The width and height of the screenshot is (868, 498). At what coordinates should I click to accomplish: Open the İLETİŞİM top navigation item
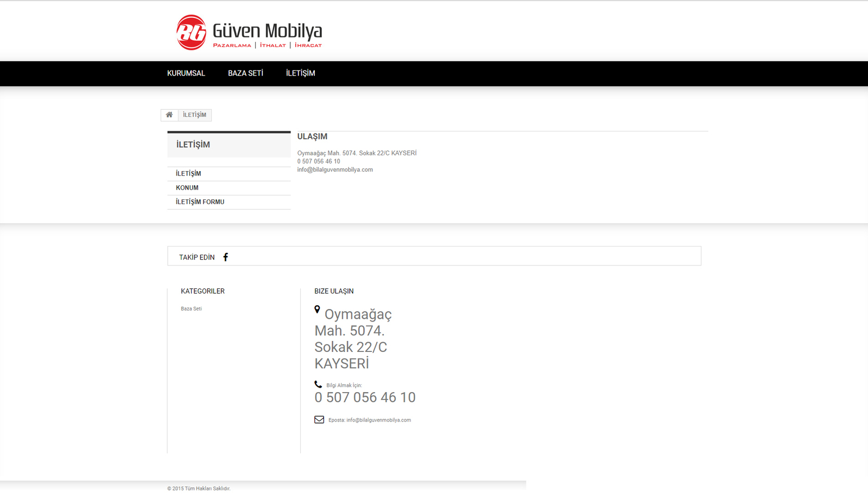pyautogui.click(x=301, y=73)
